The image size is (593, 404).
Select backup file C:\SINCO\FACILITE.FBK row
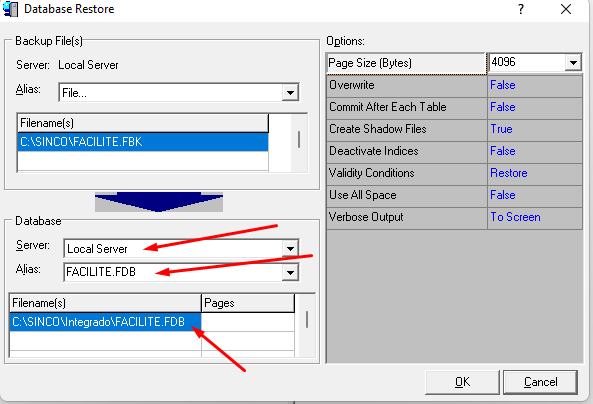point(143,142)
